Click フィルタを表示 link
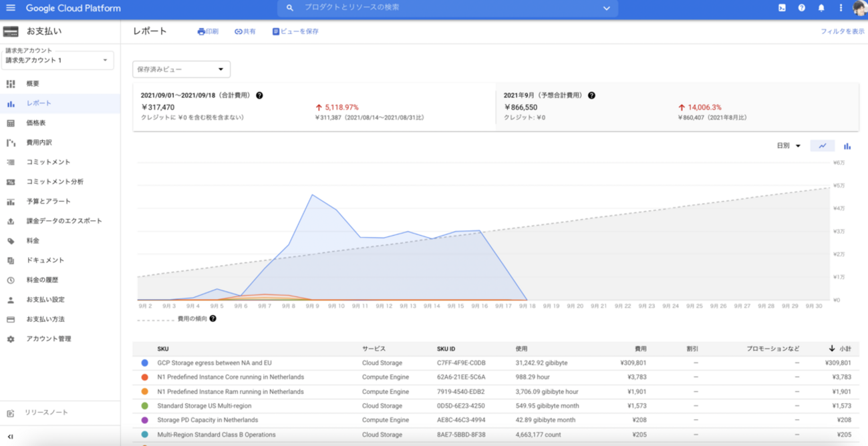Image resolution: width=868 pixels, height=446 pixels. 842,31
